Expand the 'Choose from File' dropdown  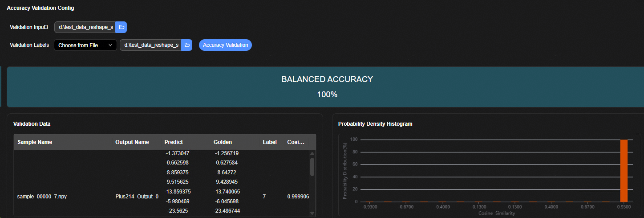click(85, 45)
